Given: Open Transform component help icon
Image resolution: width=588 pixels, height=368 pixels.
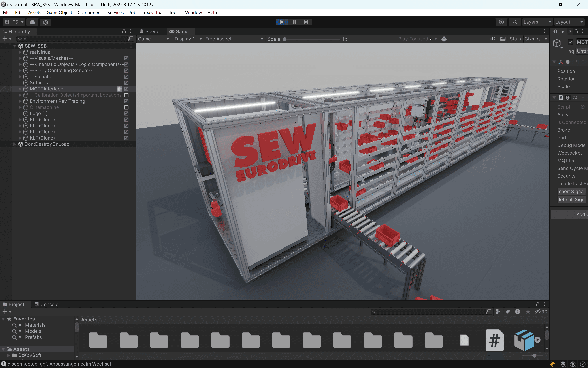Looking at the screenshot, I should [567, 62].
